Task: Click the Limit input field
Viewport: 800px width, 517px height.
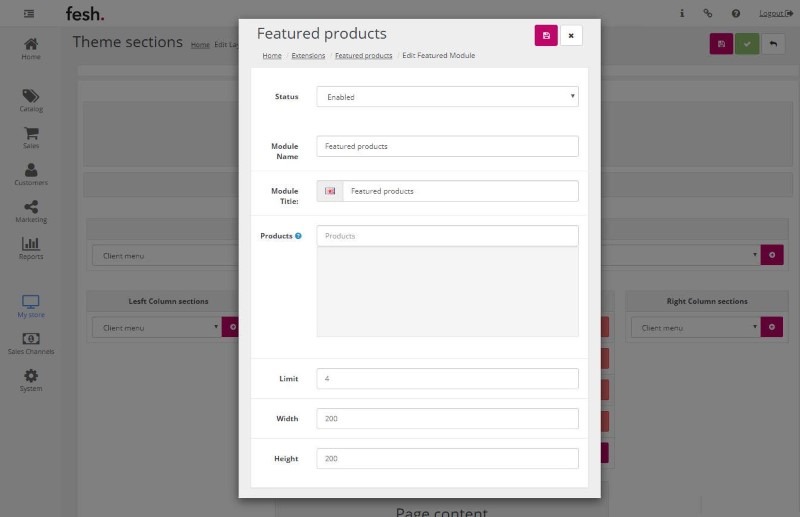Action: tap(447, 379)
